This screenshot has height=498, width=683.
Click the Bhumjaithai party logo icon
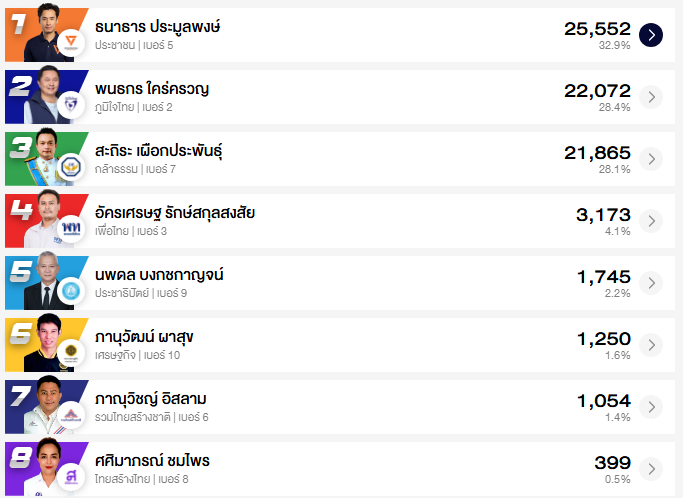point(71,104)
